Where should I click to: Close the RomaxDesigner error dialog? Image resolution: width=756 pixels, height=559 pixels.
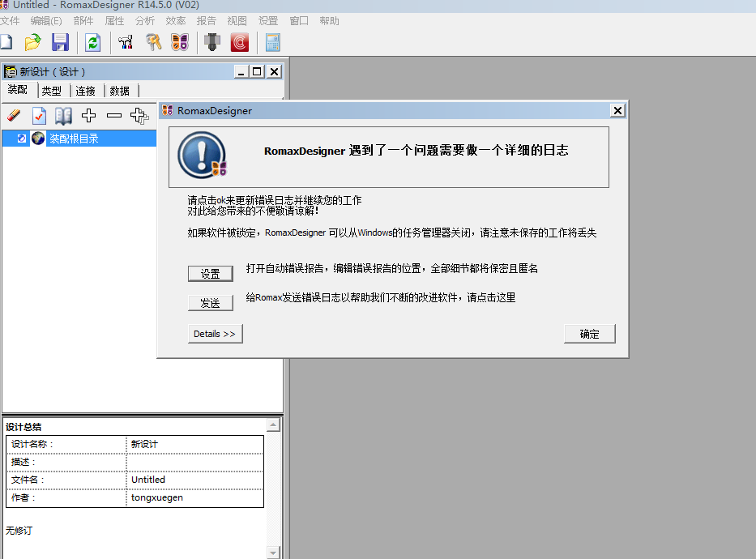point(617,111)
